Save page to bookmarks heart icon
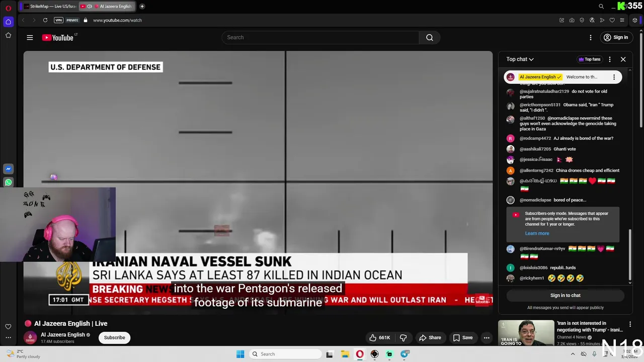This screenshot has width=644, height=362. 612,20
